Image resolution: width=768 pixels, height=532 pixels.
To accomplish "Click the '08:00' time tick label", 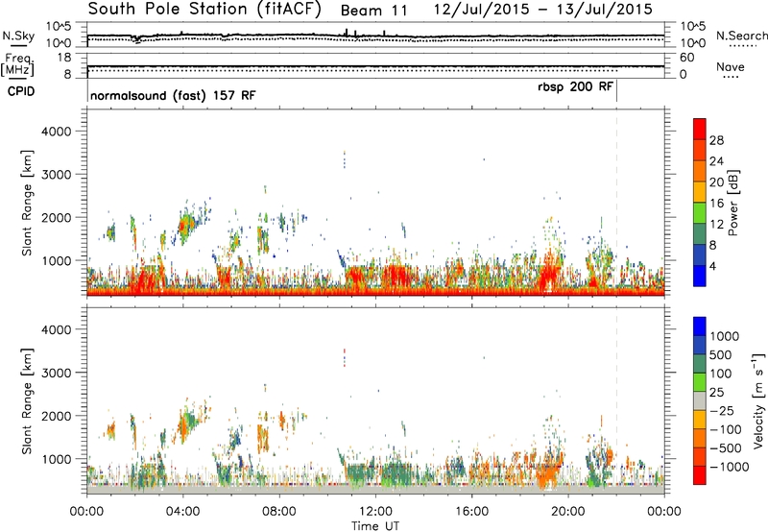I will tap(279, 512).
